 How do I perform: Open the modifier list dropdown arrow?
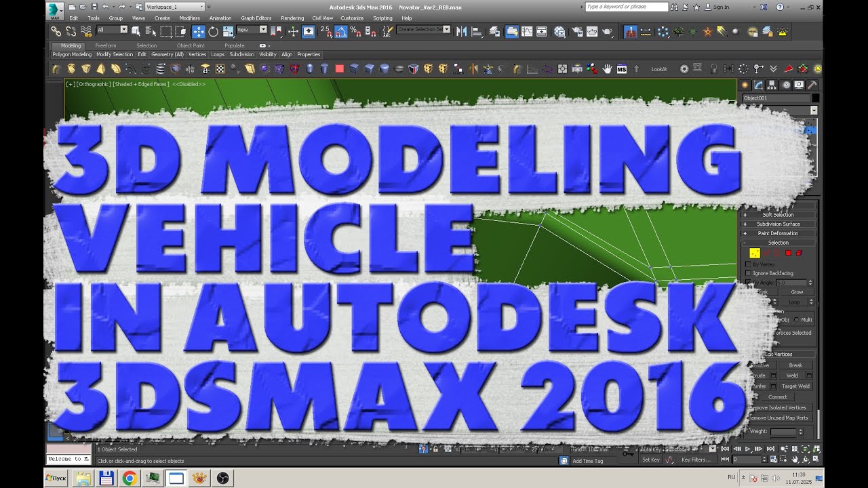tap(814, 110)
